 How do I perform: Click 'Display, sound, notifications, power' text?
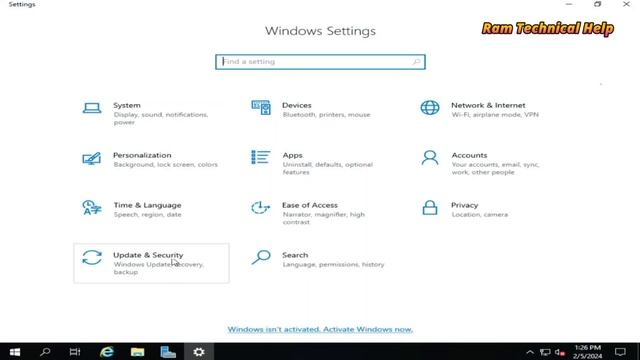(161, 118)
